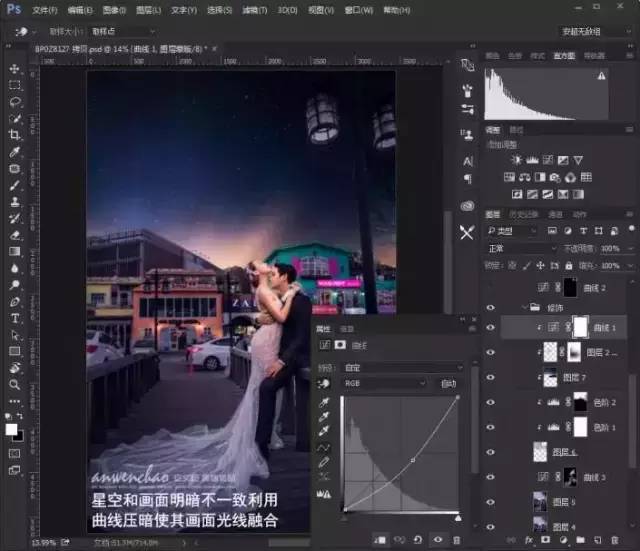Select the Horizontal Type tool
This screenshot has width=640, height=551.
click(15, 318)
